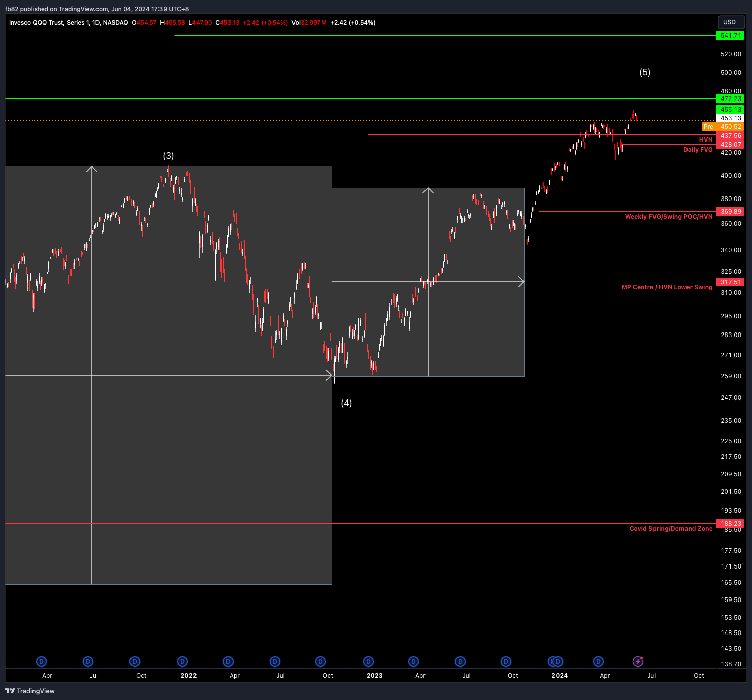Click the Weekly FVG/Swing POC/HVN annotation
The width and height of the screenshot is (752, 700).
[669, 217]
